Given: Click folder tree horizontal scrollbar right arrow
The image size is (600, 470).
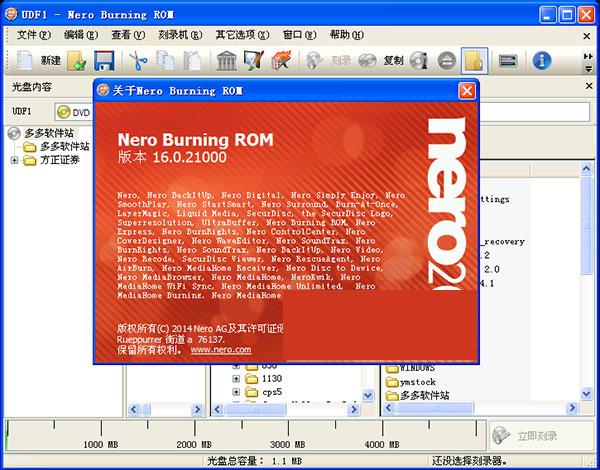Looking at the screenshot, I should pyautogui.click(x=353, y=410).
